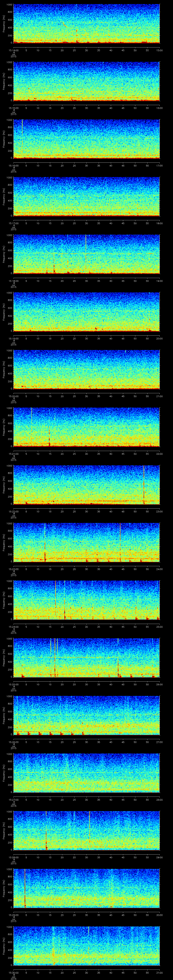Click the "25:00" end time label
The width and height of the screenshot is (173, 980).
coord(160,627)
